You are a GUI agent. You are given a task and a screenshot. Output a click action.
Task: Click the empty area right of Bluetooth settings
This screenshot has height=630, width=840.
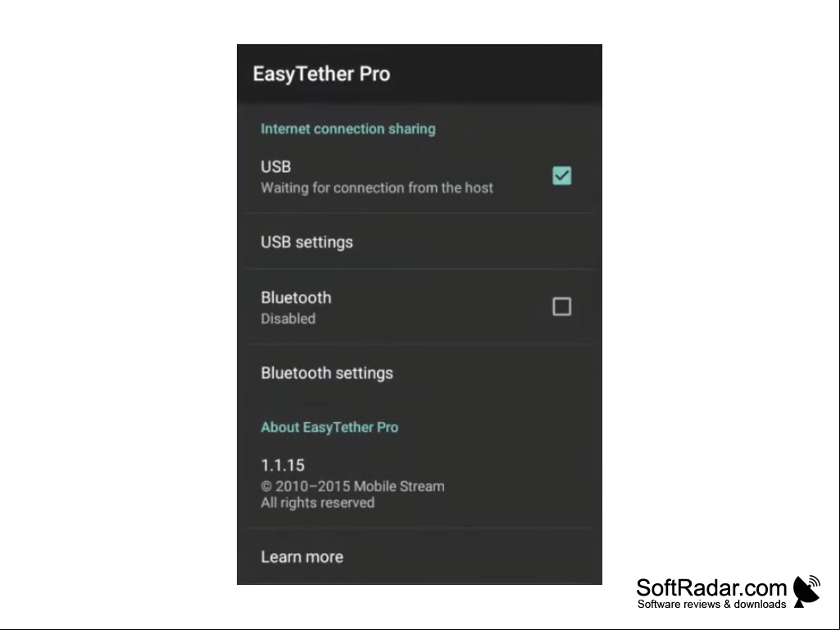coord(493,373)
